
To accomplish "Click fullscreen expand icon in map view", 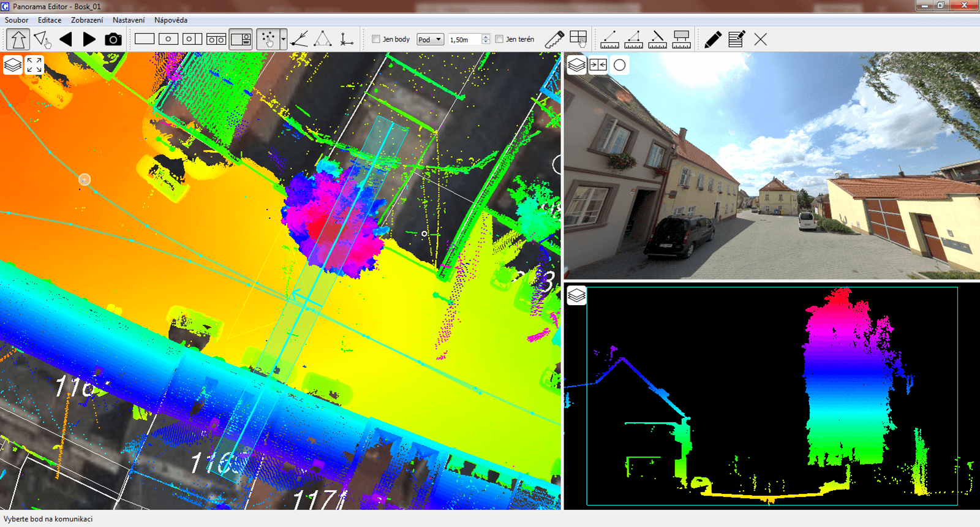I will pyautogui.click(x=34, y=65).
